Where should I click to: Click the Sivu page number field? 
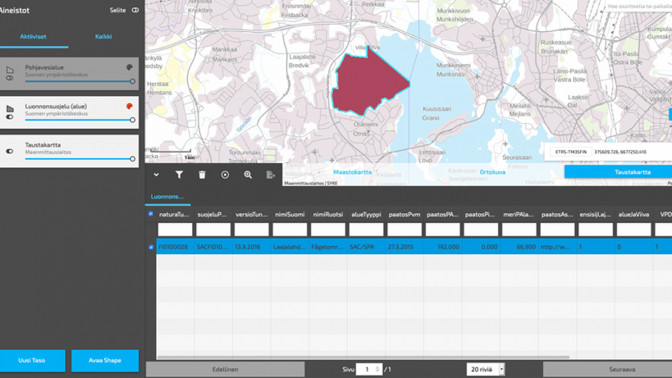(369, 369)
